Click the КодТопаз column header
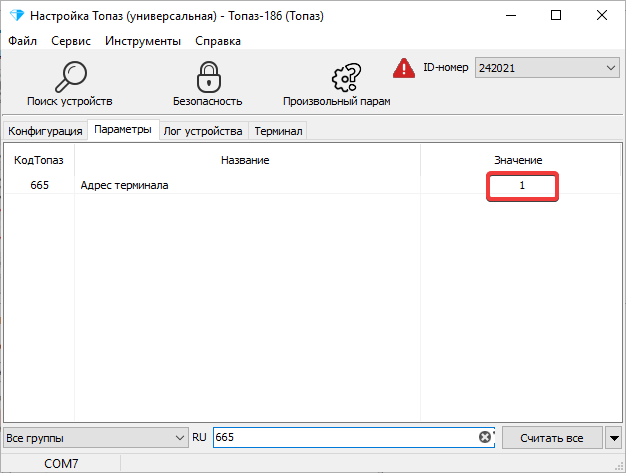626x473 pixels. click(x=39, y=160)
